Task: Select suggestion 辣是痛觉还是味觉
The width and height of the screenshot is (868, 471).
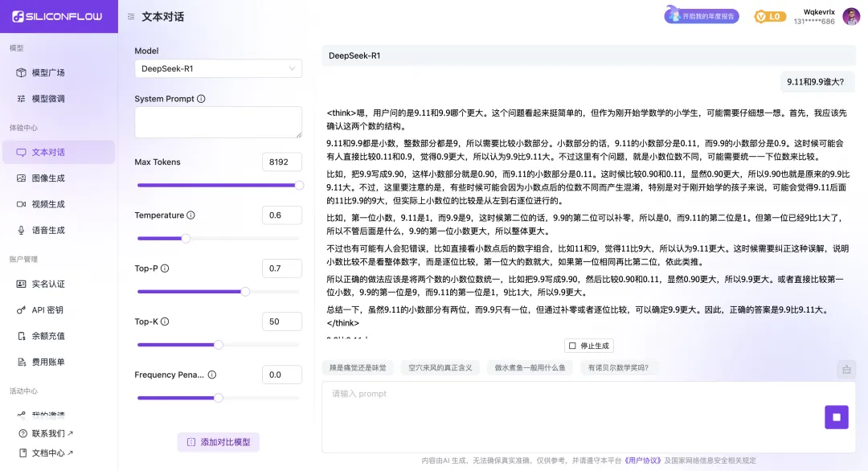Action: (x=358, y=367)
